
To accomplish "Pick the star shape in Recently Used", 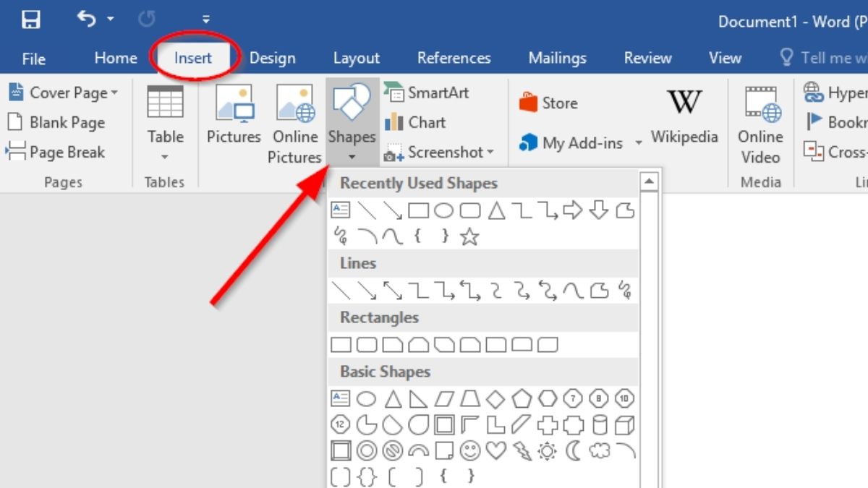I will pos(469,236).
